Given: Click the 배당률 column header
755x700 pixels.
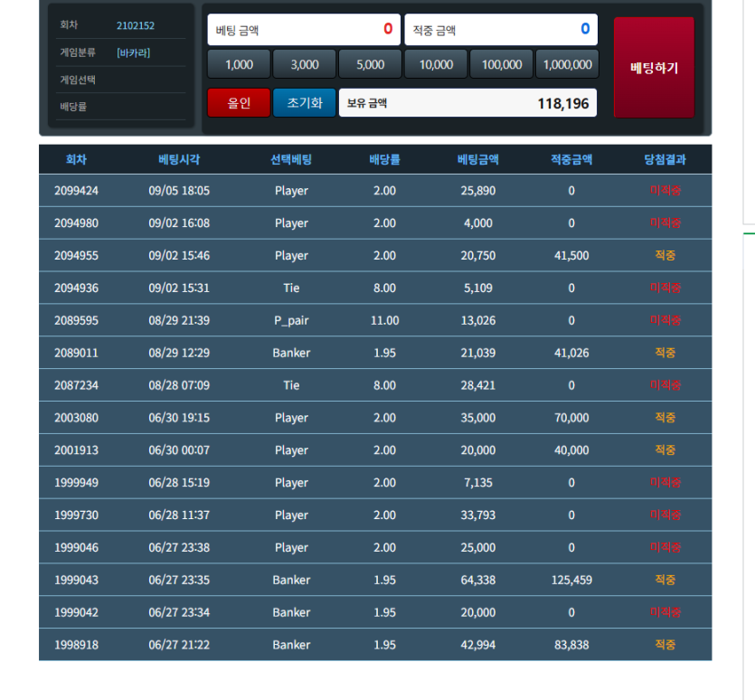Looking at the screenshot, I should (384, 159).
